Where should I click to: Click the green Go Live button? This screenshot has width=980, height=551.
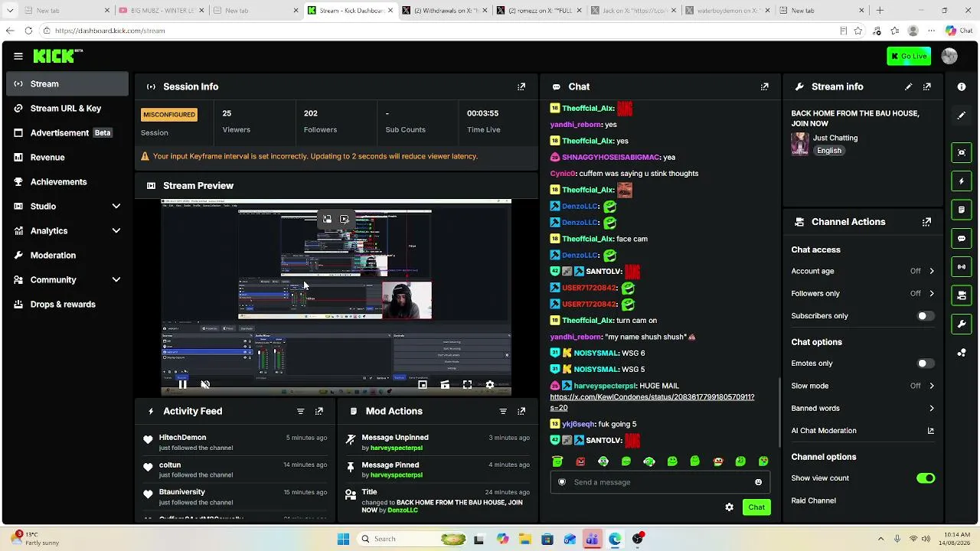(909, 56)
